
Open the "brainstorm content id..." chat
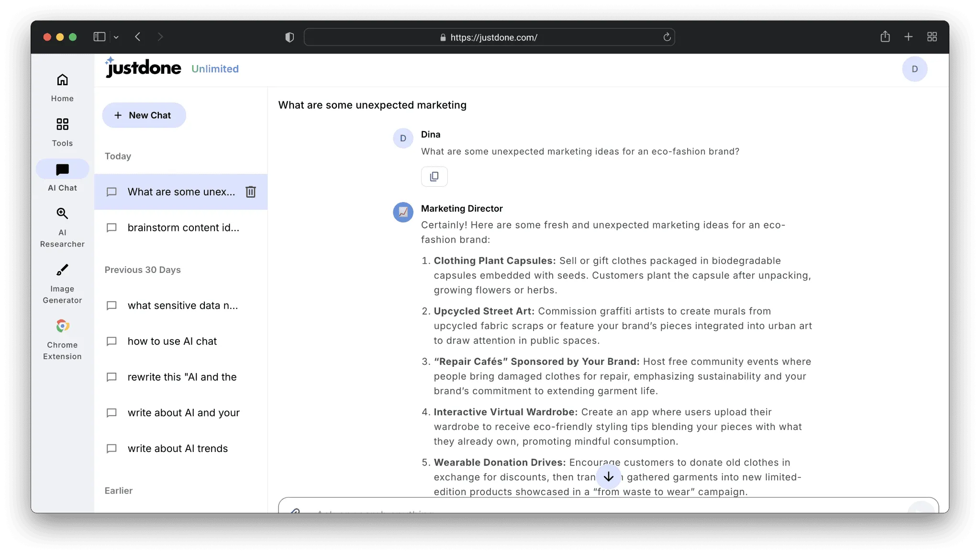coord(183,228)
